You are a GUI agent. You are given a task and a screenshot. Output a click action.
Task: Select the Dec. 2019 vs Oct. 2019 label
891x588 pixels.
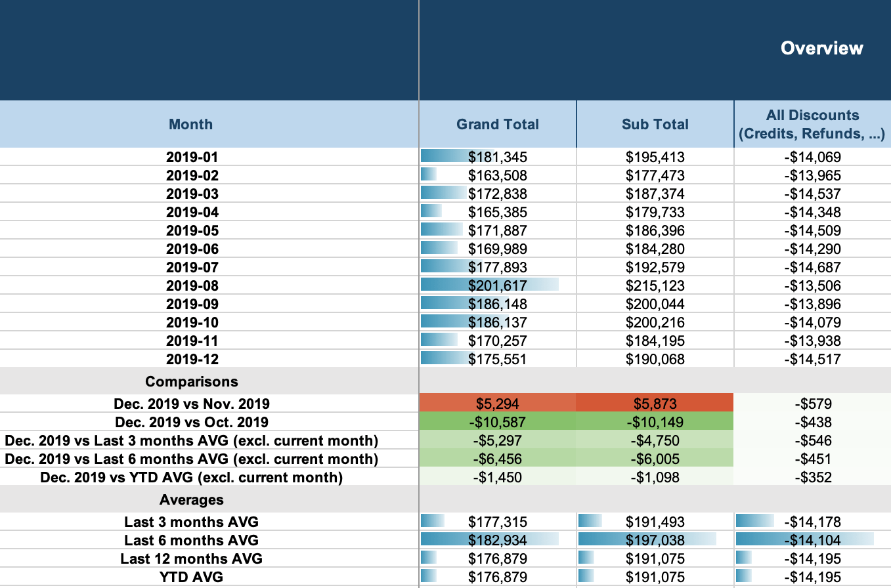click(192, 422)
